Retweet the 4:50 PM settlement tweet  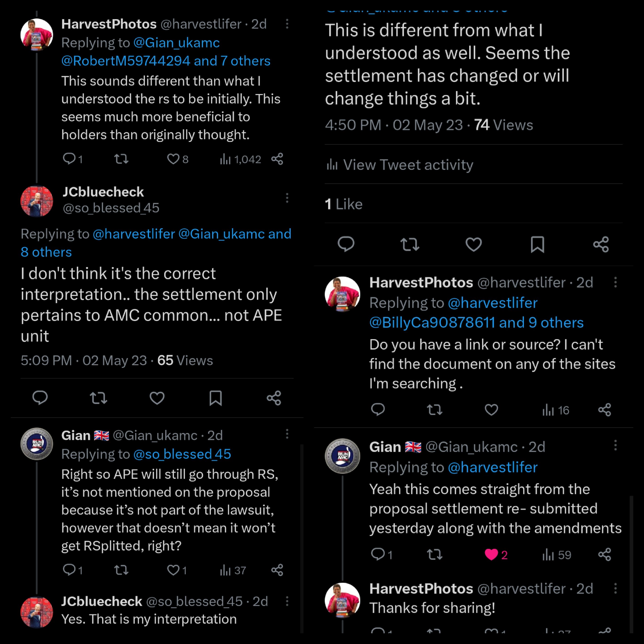pos(410,245)
